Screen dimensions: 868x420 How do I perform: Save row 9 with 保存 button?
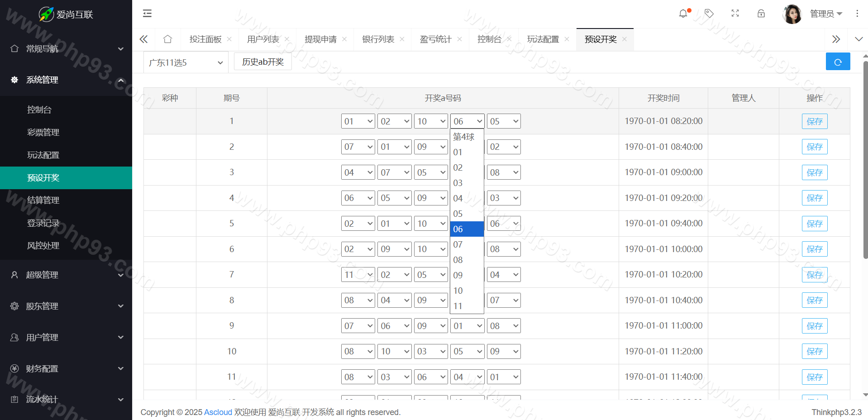pyautogui.click(x=814, y=326)
